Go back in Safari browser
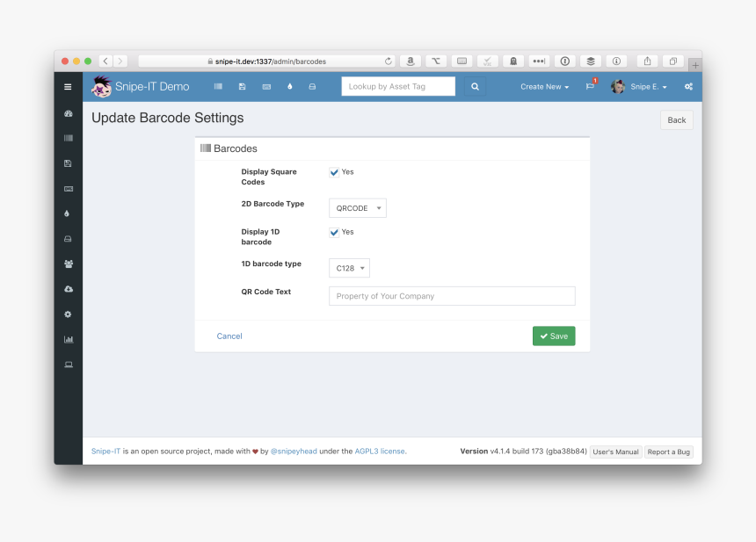Image resolution: width=756 pixels, height=542 pixels. [x=105, y=61]
